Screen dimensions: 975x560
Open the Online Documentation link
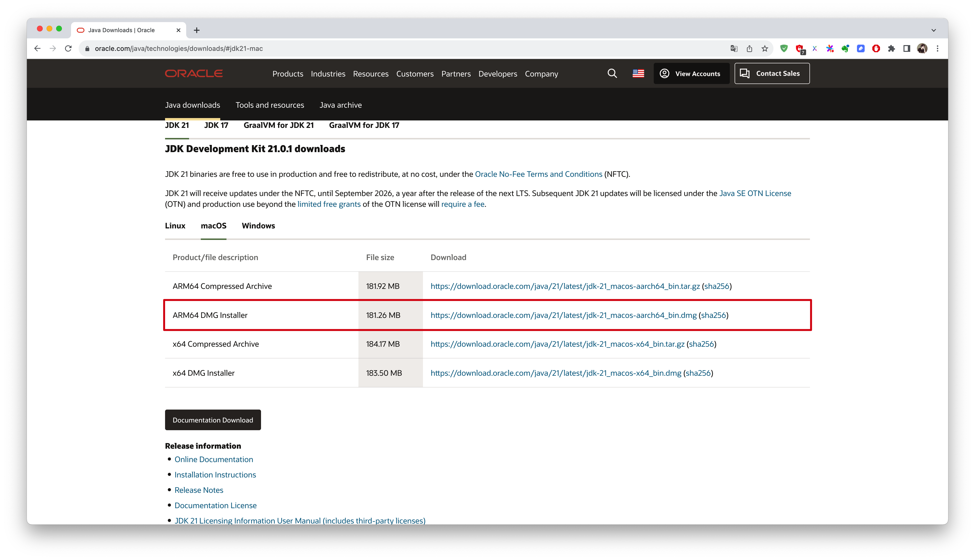214,459
